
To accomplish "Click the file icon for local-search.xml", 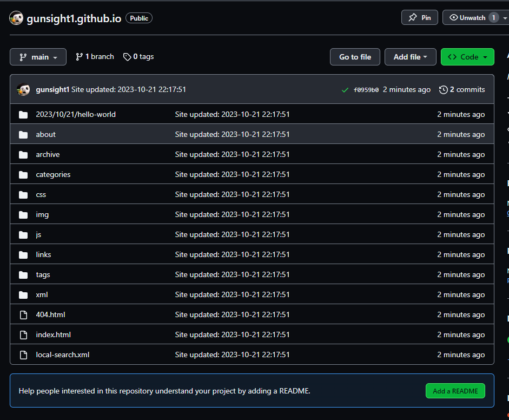I will tap(23, 355).
